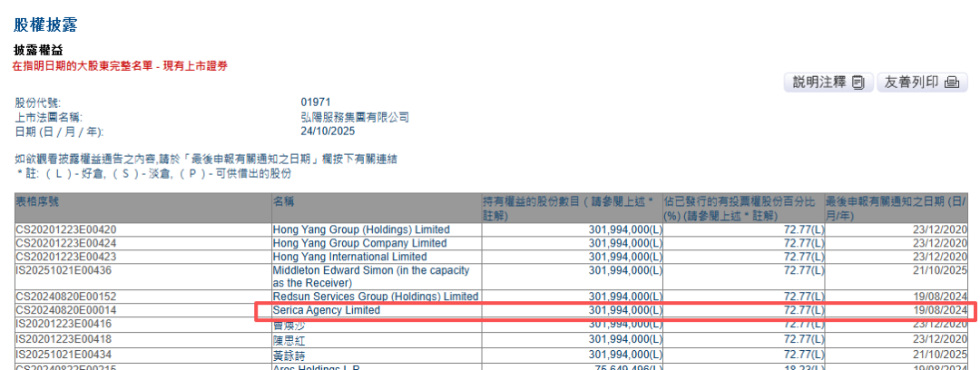The width and height of the screenshot is (980, 370).
Task: Open Middleton Edward Simon receiver link
Action: click(x=370, y=277)
